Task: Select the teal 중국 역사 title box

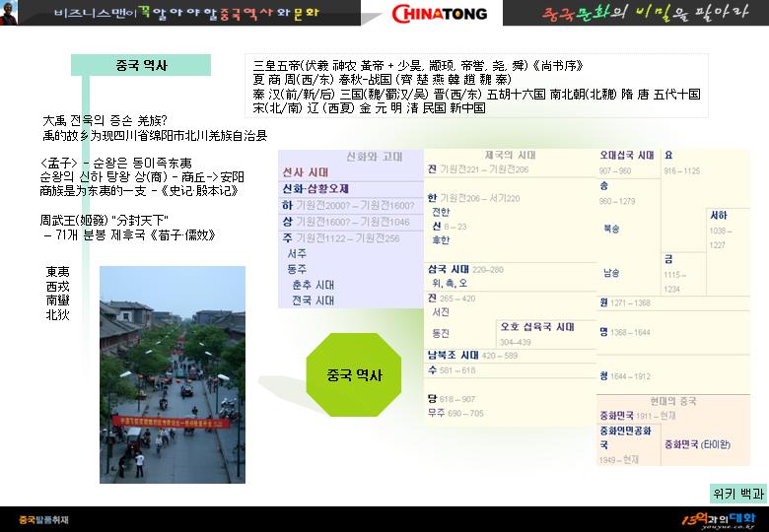Action: [x=141, y=65]
